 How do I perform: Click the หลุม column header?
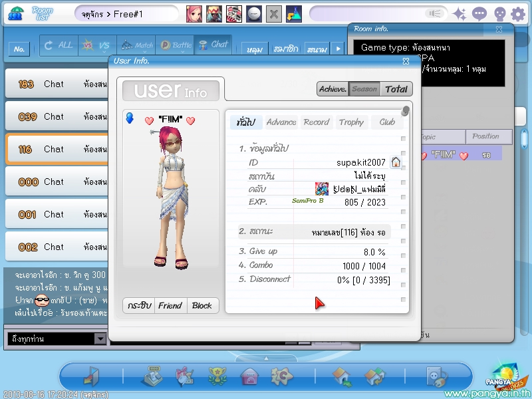coord(255,49)
